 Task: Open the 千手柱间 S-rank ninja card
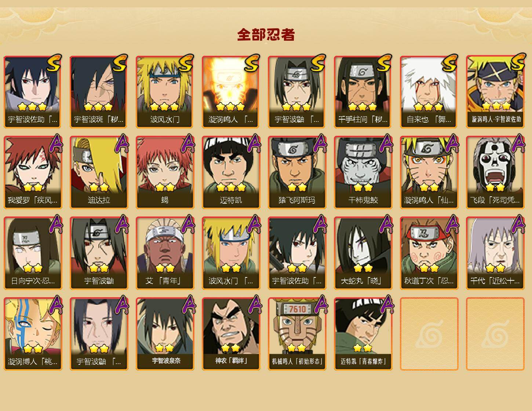363,92
